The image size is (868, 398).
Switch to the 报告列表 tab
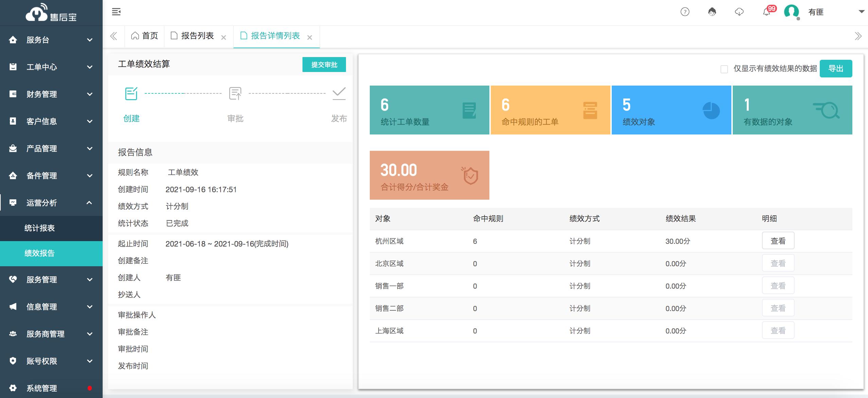pyautogui.click(x=197, y=36)
